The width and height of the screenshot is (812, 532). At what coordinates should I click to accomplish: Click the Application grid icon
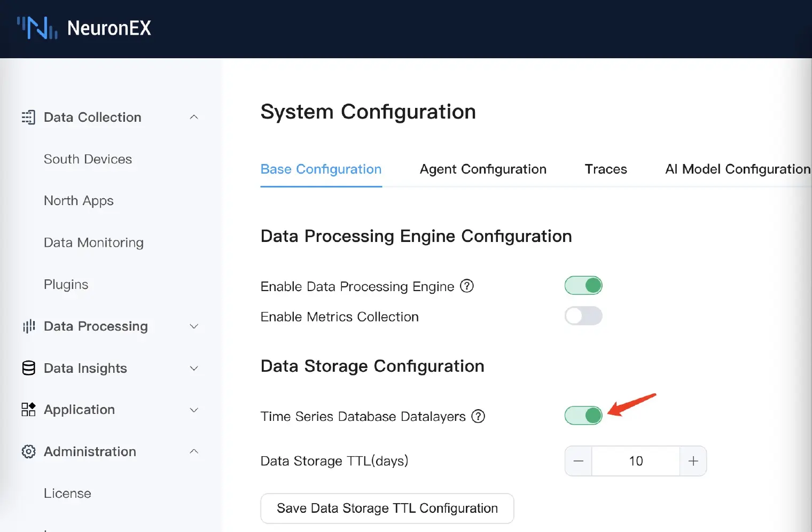28,409
